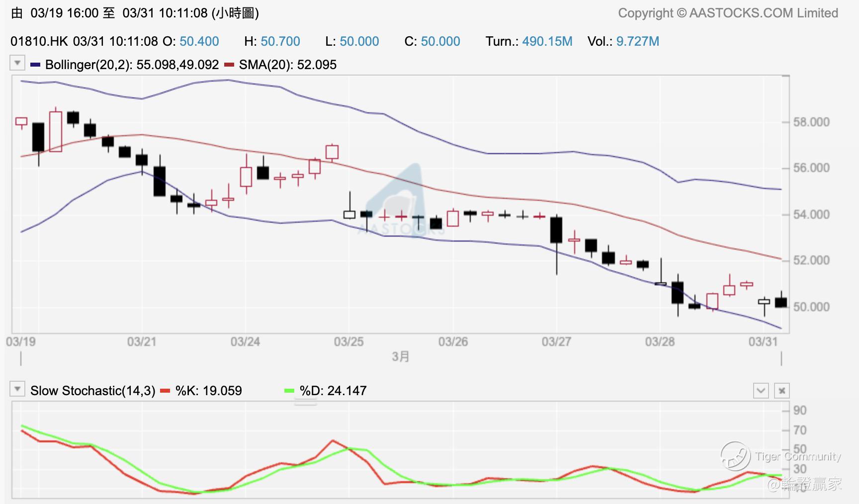Open the Slow Stochastic indicator dropdown arrow
The height and width of the screenshot is (504, 859).
(x=17, y=389)
